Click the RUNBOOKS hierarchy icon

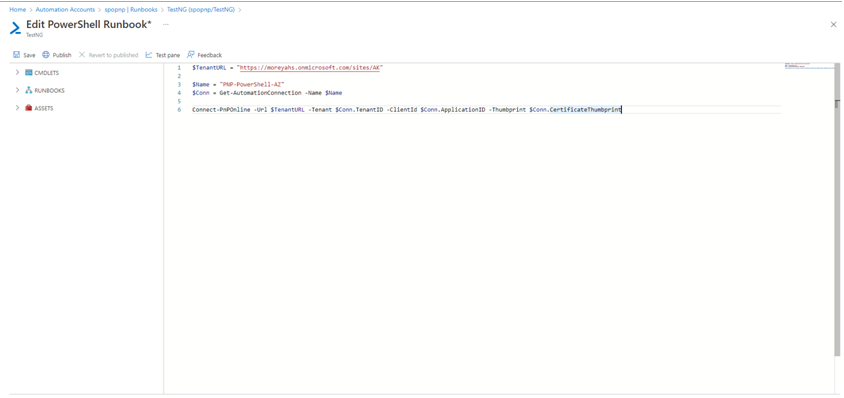pos(29,90)
